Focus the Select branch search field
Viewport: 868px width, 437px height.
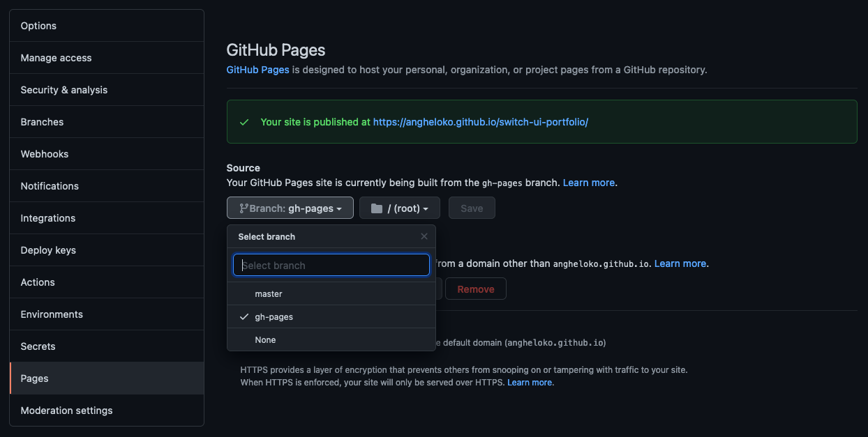tap(331, 266)
